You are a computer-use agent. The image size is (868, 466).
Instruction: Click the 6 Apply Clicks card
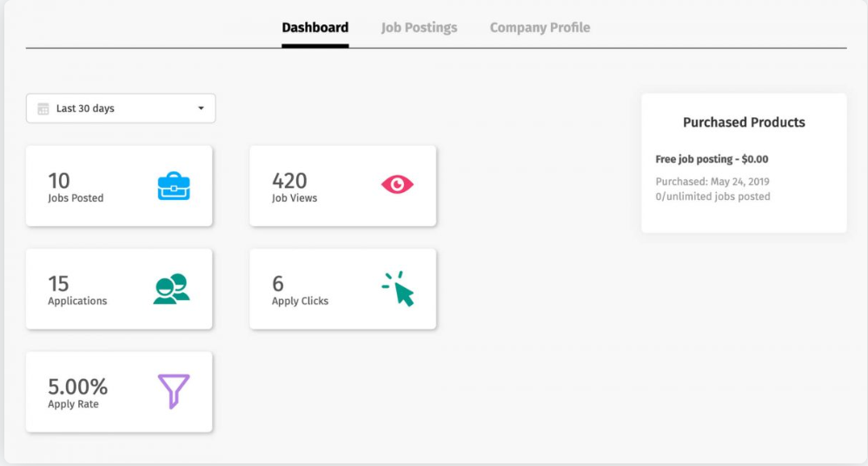coord(342,289)
